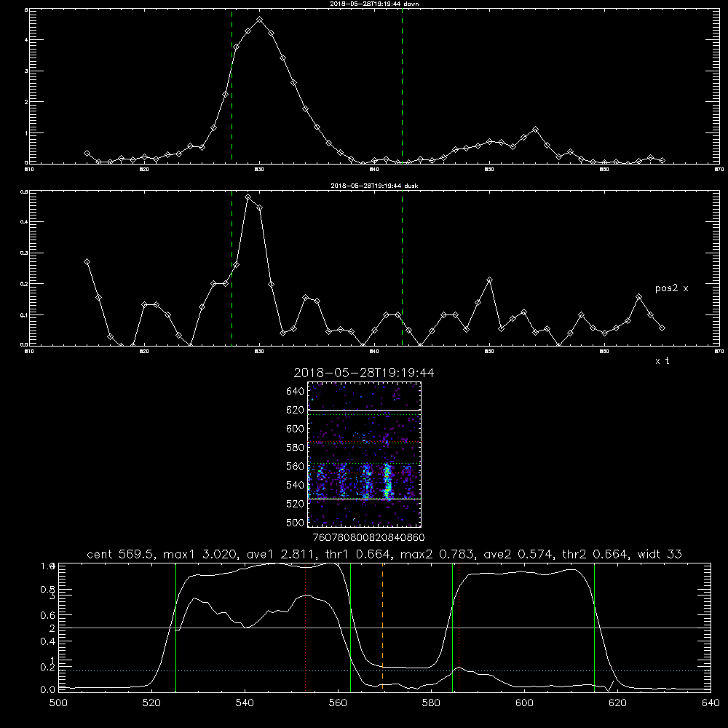Select the timestamp title above the spectrogram
The image size is (728, 728).
[364, 373]
